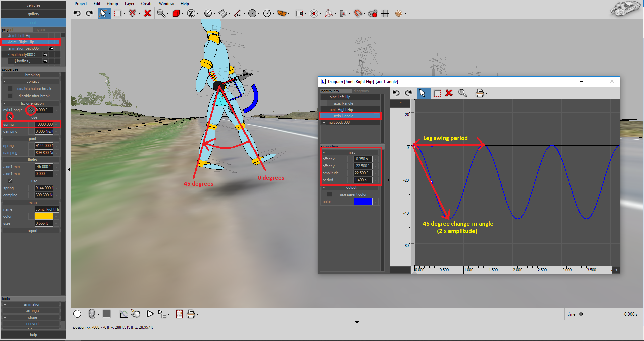Toggle the 'use' checkbox under limits
This screenshot has height=341, width=644.
[10, 181]
